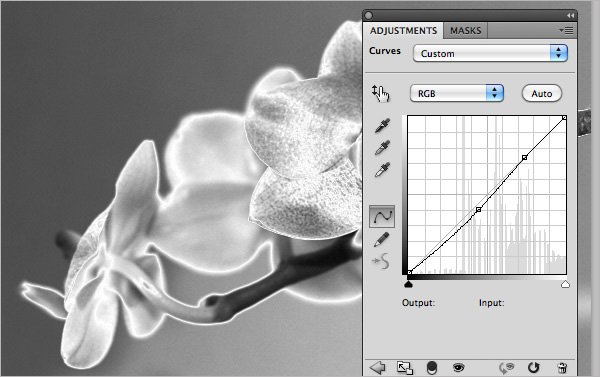Screen dimensions: 600x377
Task: Delete adjustment layer with trash icon
Action: click(x=562, y=368)
